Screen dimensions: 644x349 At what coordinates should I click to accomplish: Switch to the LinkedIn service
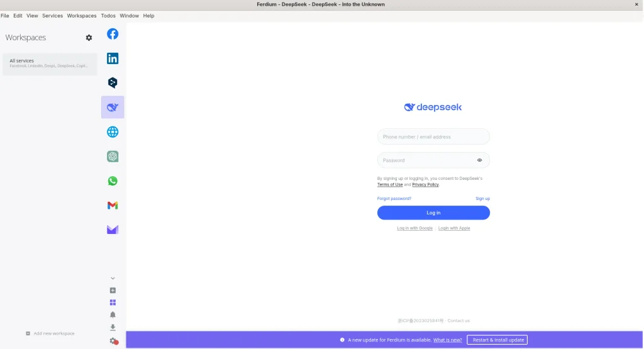(113, 58)
